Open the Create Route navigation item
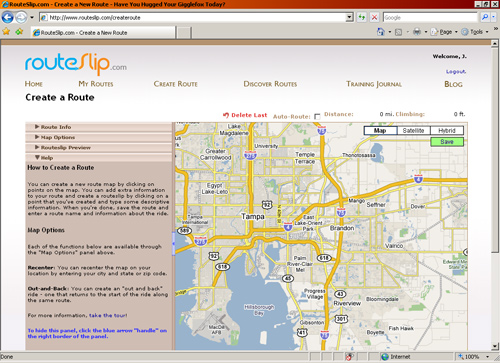Screen dimensions: 500x363 point(176,84)
